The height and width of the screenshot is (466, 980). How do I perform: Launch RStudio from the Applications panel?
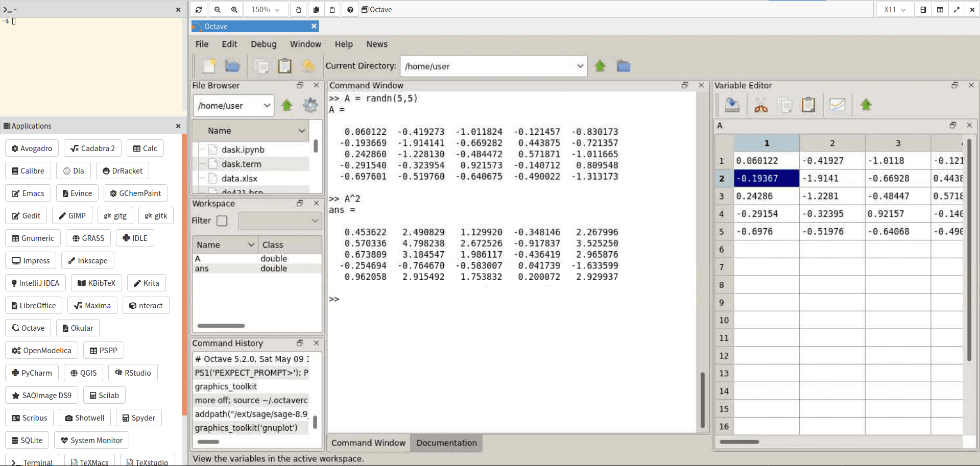click(133, 373)
